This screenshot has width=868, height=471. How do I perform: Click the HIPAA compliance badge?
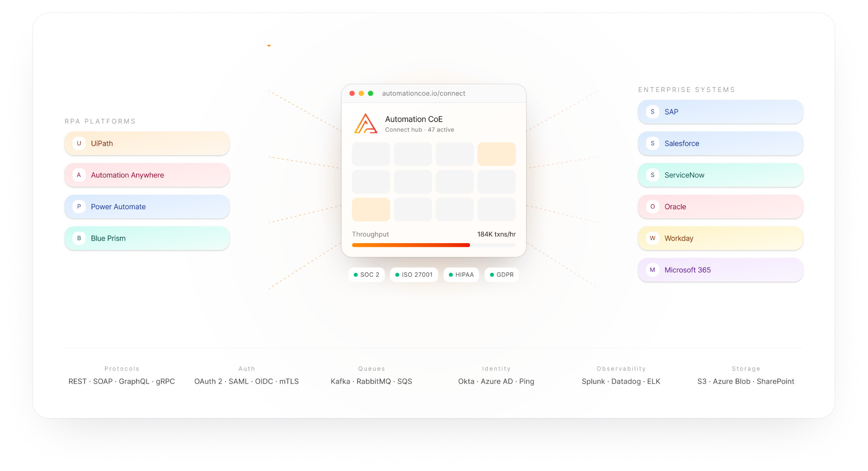462,274
